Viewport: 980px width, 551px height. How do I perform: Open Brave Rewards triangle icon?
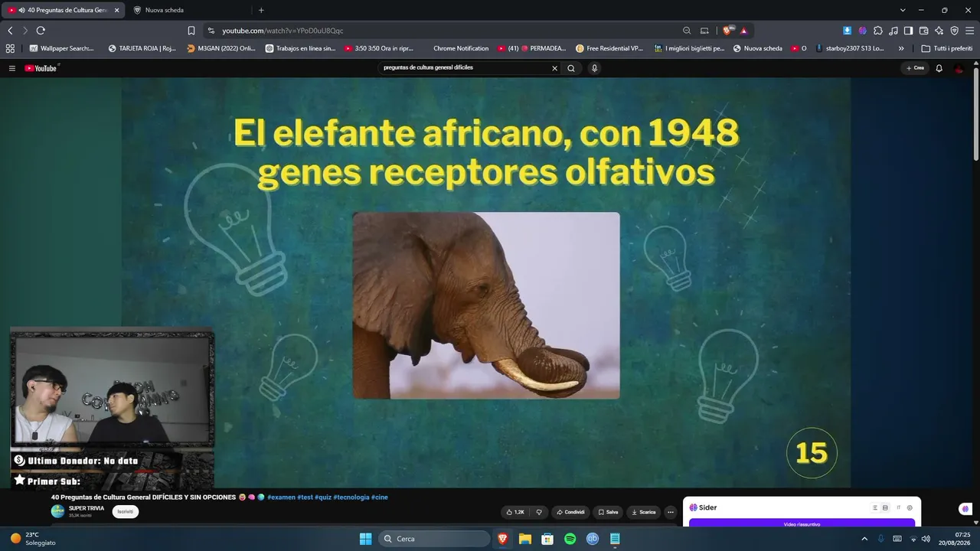pyautogui.click(x=743, y=31)
